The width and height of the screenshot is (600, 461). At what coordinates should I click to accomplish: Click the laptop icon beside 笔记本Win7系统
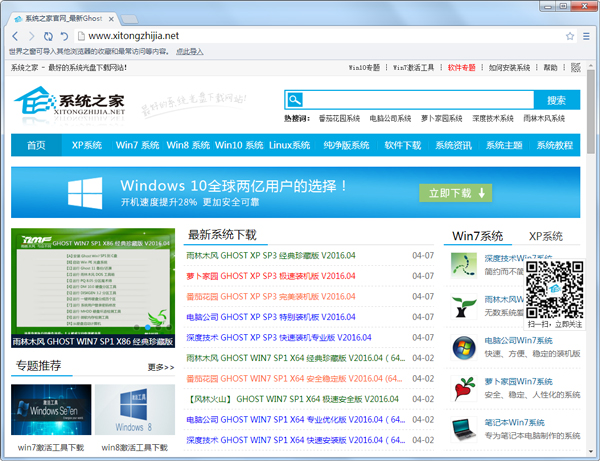[463, 429]
